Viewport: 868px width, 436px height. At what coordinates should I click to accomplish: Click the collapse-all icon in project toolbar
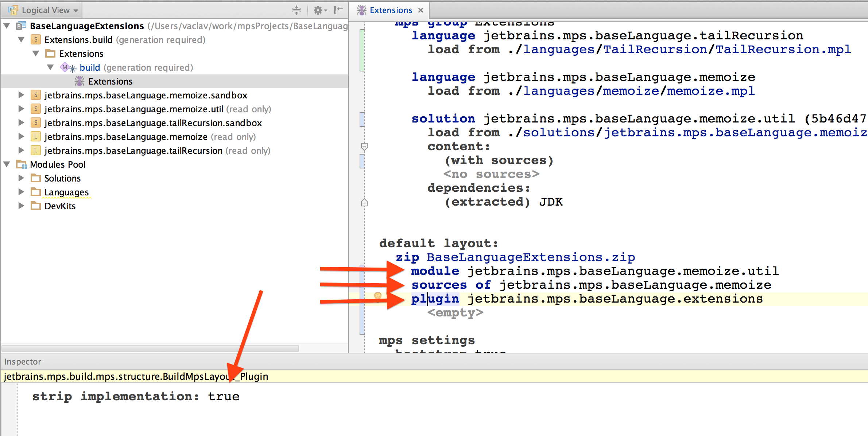click(297, 10)
